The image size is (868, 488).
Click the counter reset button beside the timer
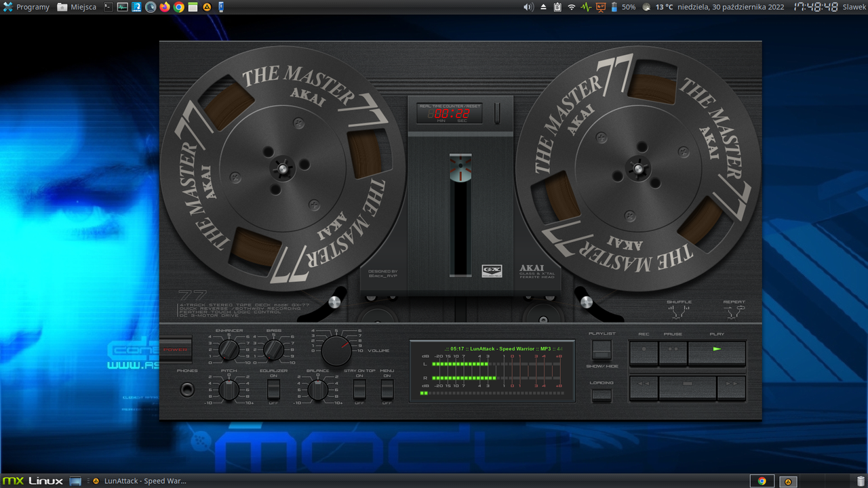pos(497,113)
